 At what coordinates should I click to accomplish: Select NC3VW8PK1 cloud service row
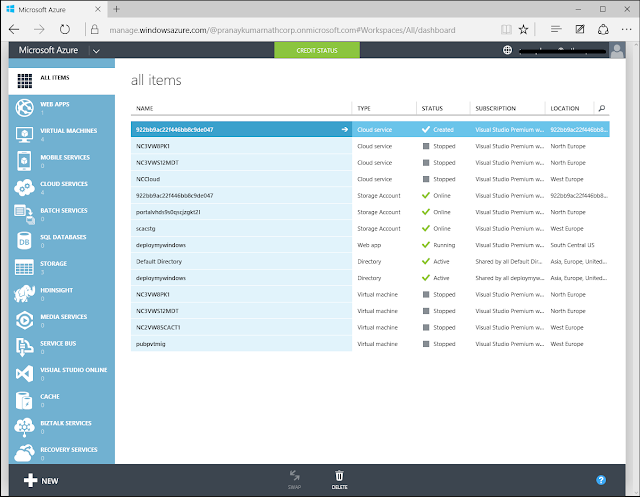(370, 146)
